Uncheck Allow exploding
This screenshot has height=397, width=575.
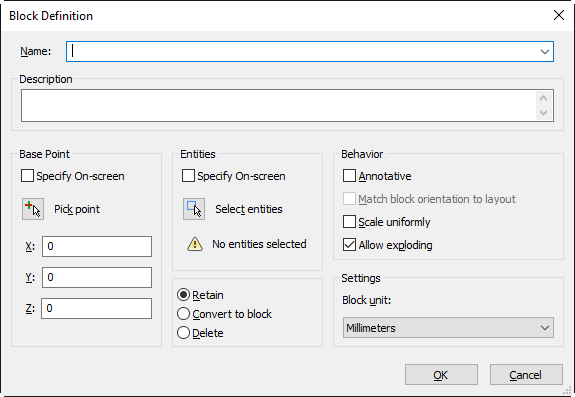[x=349, y=245]
